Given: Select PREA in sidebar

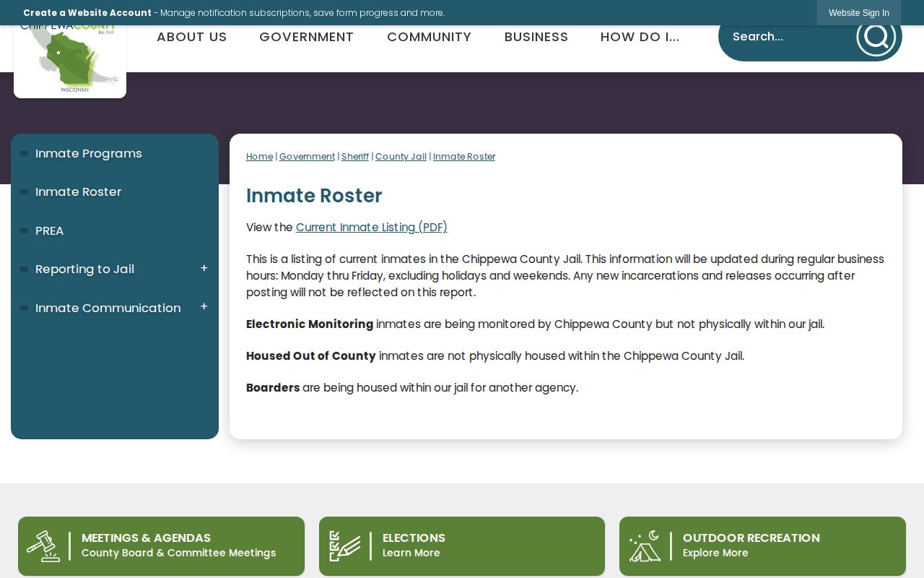Looking at the screenshot, I should 50,230.
